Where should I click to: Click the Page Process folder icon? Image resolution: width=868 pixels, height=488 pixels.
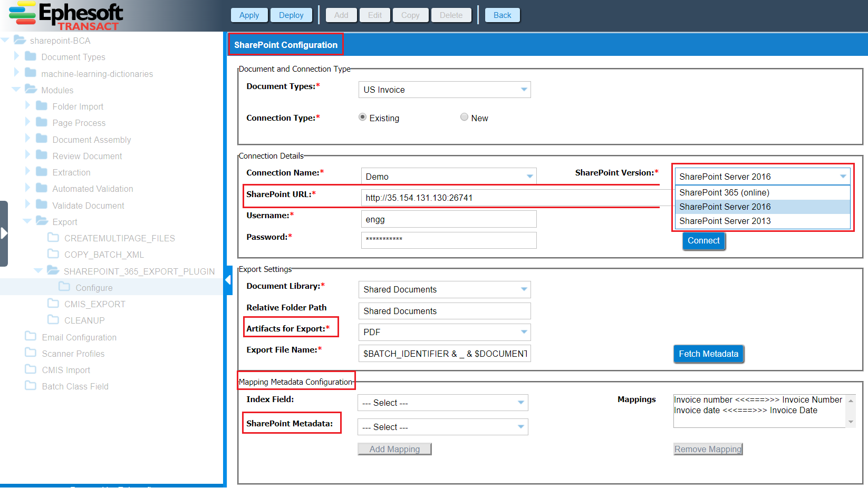pyautogui.click(x=42, y=122)
